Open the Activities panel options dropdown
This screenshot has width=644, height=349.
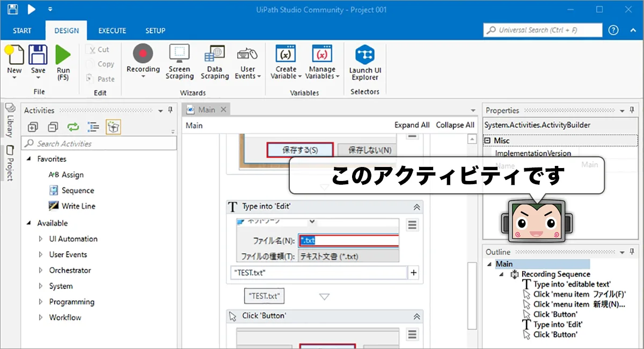coord(161,111)
